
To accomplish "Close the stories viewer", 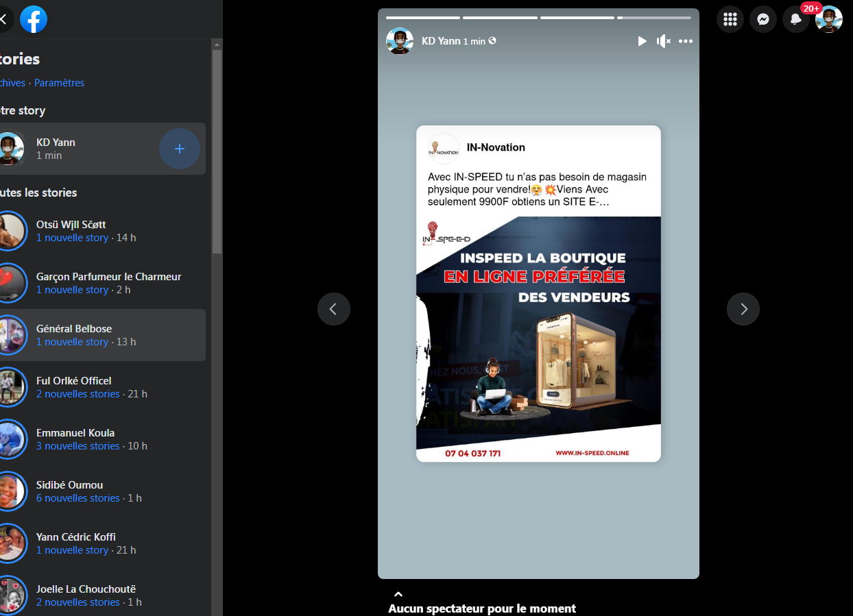I will (4, 19).
